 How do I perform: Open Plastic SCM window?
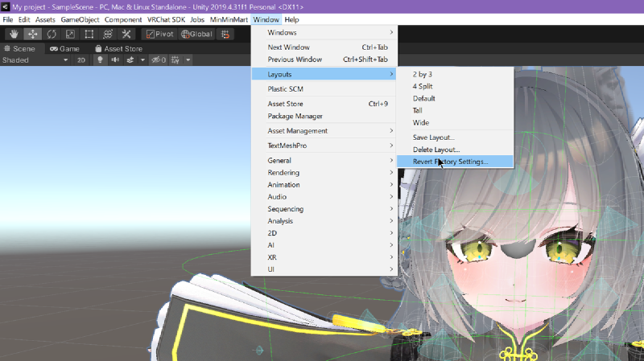click(x=324, y=89)
